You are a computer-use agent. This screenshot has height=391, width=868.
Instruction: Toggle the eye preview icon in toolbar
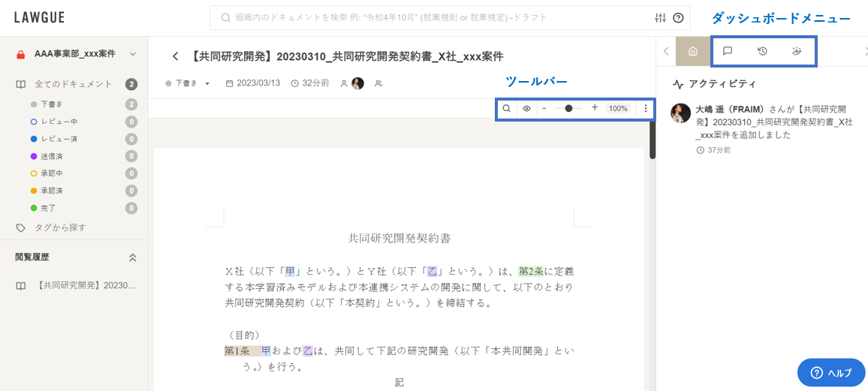click(x=526, y=109)
